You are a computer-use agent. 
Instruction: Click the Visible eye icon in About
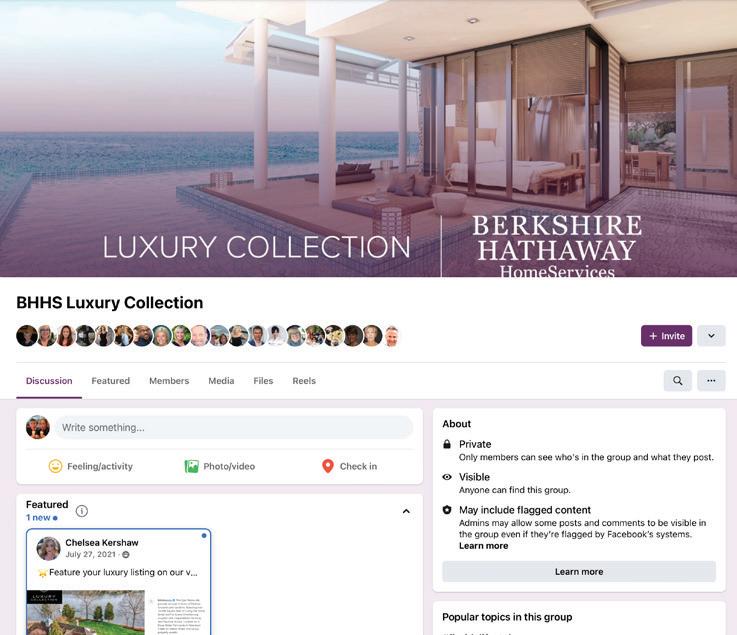(x=447, y=477)
